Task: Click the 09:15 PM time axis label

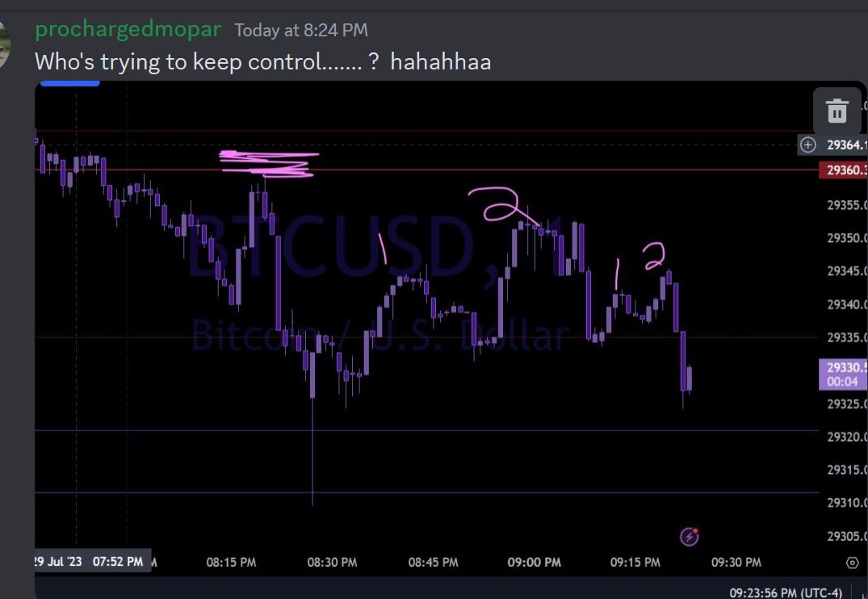Action: (x=635, y=563)
